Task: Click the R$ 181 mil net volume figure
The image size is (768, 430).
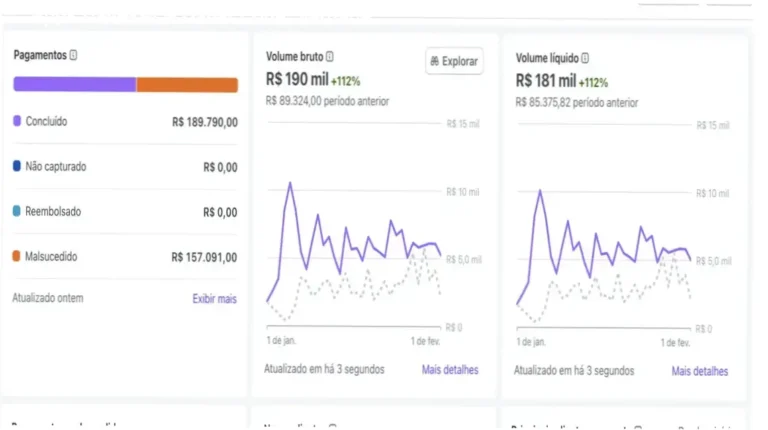Action: pos(546,80)
